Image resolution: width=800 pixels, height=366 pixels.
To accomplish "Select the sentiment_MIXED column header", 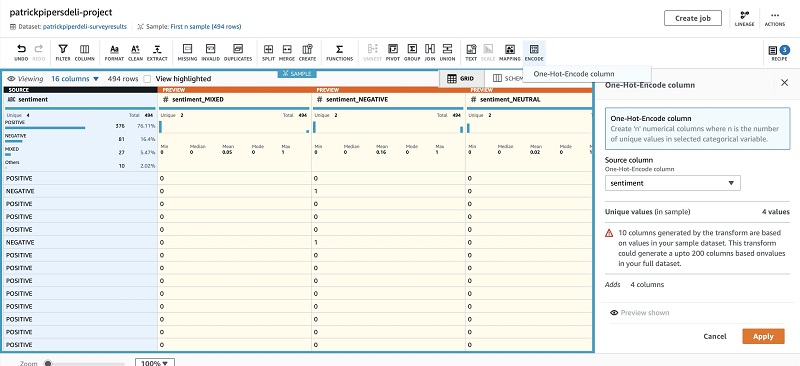I will coord(235,100).
